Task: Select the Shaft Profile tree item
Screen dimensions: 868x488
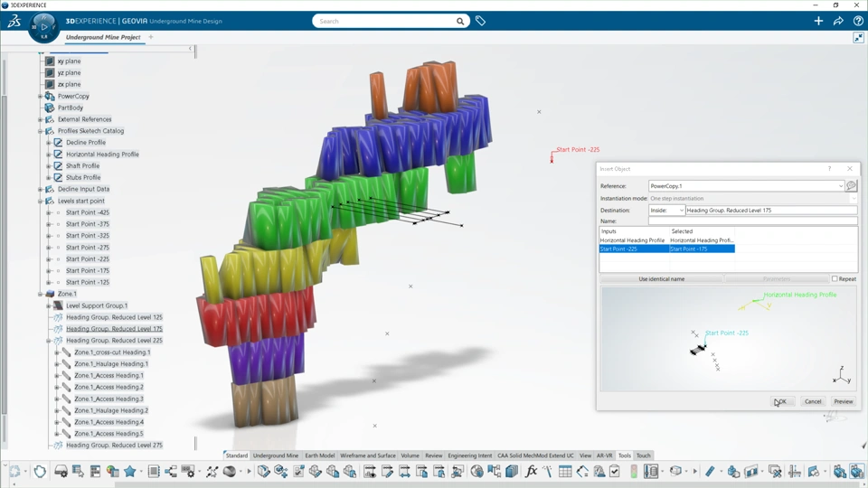Action: (x=82, y=166)
